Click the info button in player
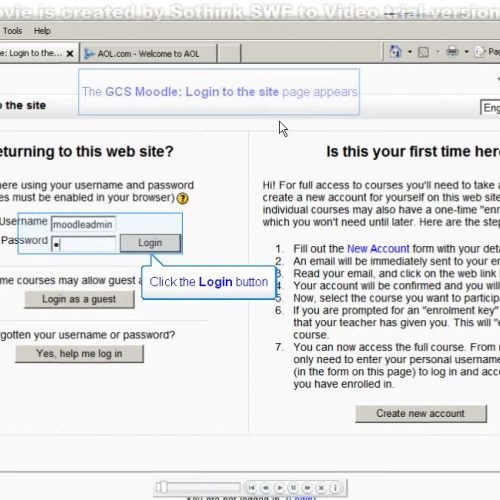This screenshot has width=500, height=500. (x=335, y=488)
